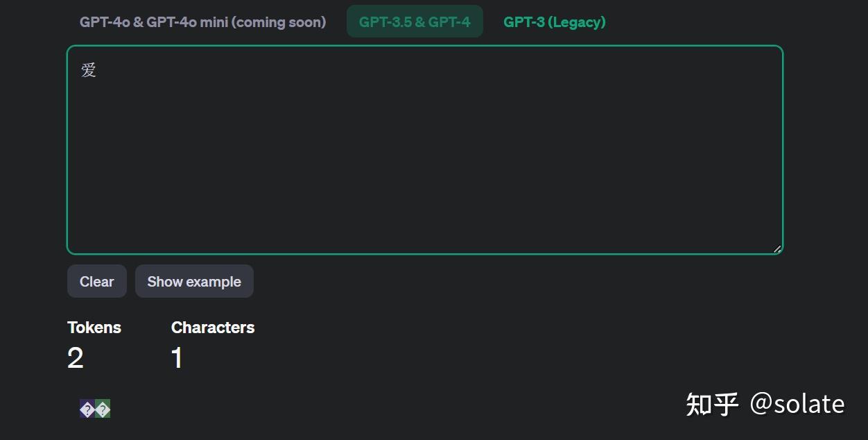Click the Characters label
Image resolution: width=868 pixels, height=440 pixels.
213,327
